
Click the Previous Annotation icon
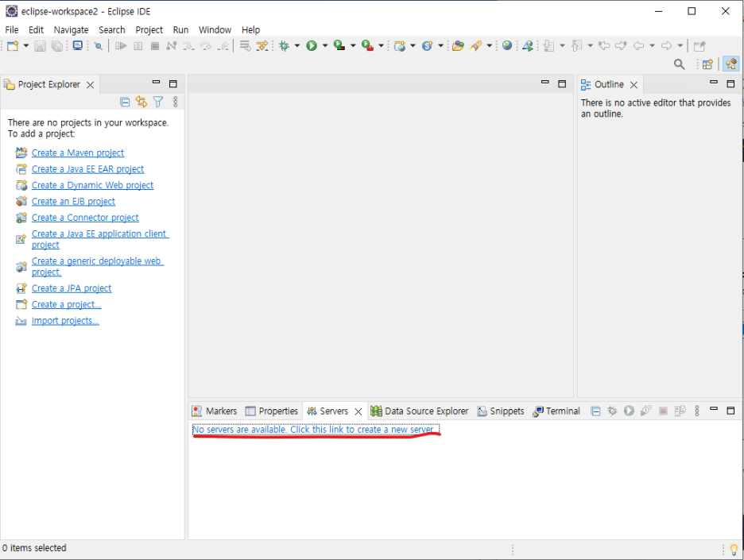[577, 46]
